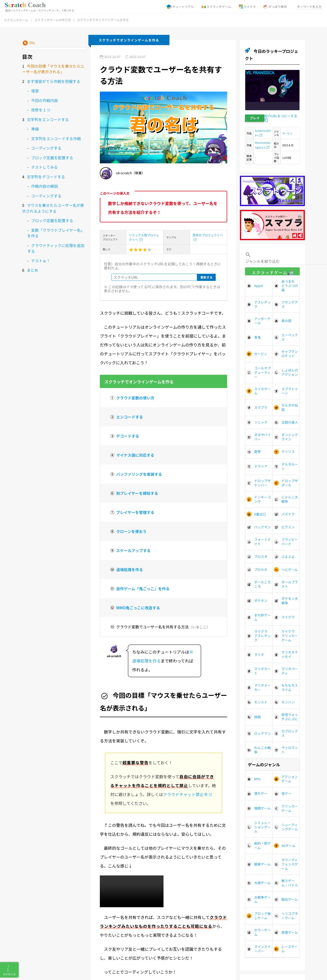Open lesson ⑫ MMO鬼ごっこに改造する
The image size is (327, 980).
click(138, 608)
